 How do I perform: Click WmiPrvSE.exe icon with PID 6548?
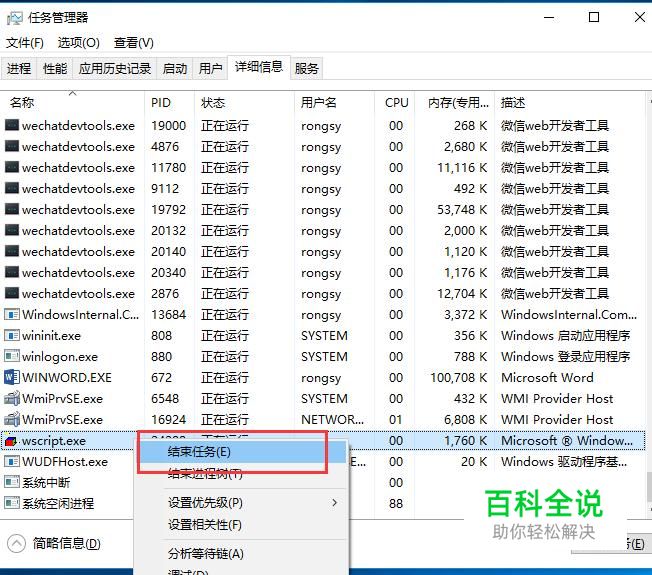coord(12,398)
